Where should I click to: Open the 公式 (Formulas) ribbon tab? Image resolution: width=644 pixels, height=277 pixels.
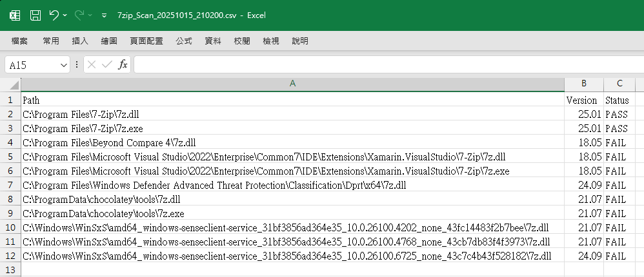(x=184, y=41)
